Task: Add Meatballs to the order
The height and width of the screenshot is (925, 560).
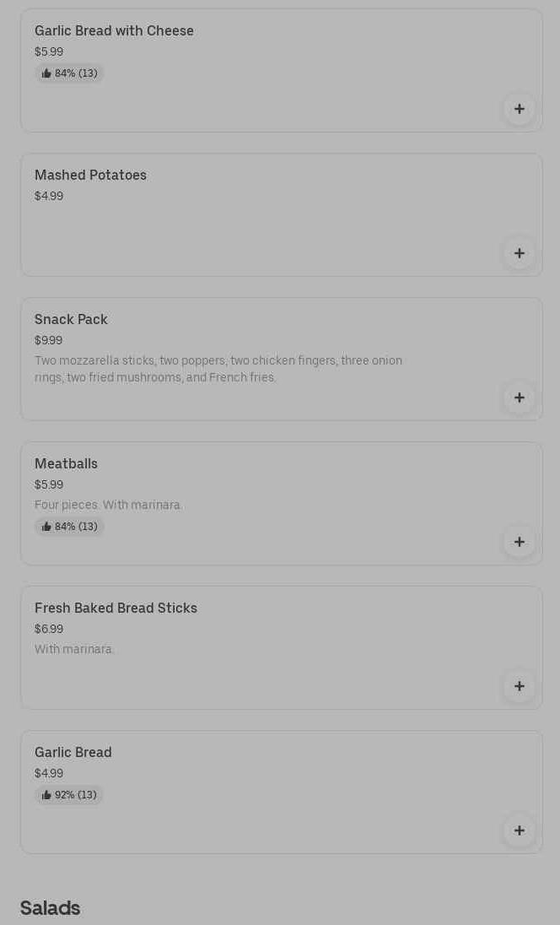Action: (x=519, y=542)
